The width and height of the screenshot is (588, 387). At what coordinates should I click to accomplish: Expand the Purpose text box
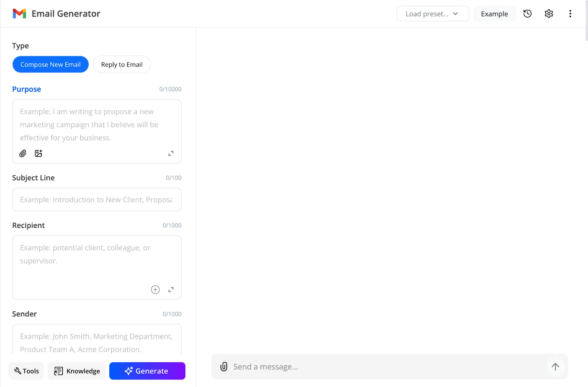[x=171, y=153]
